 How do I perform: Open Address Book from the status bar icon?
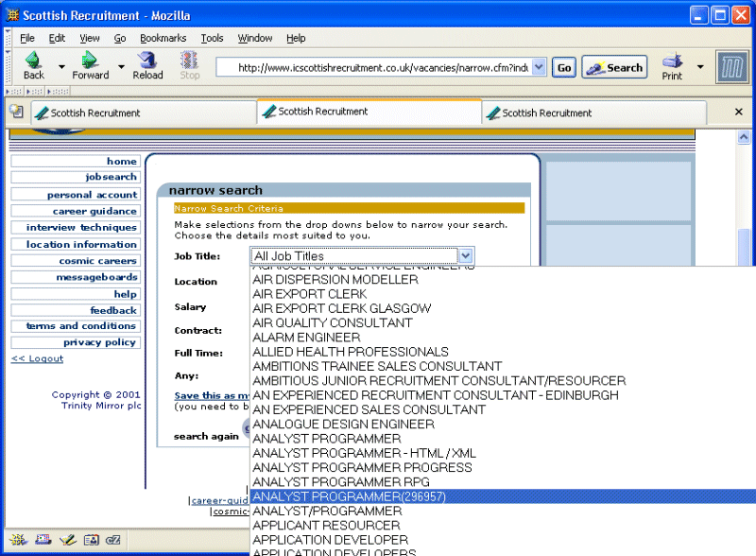tap(91, 540)
